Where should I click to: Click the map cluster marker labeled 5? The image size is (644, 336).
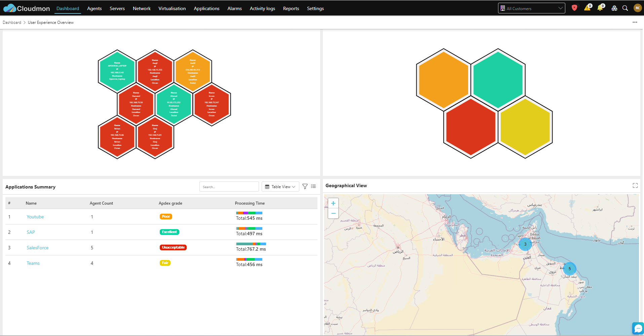pos(570,268)
